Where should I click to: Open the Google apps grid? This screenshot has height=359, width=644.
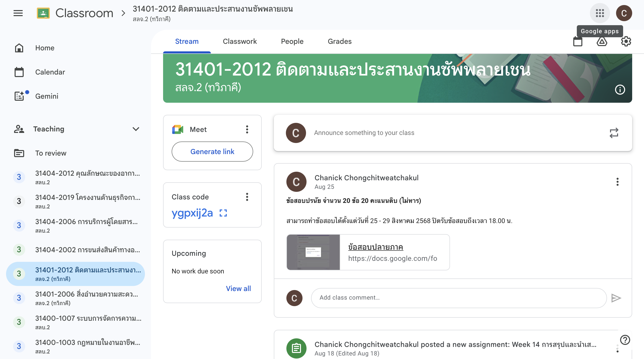click(600, 13)
